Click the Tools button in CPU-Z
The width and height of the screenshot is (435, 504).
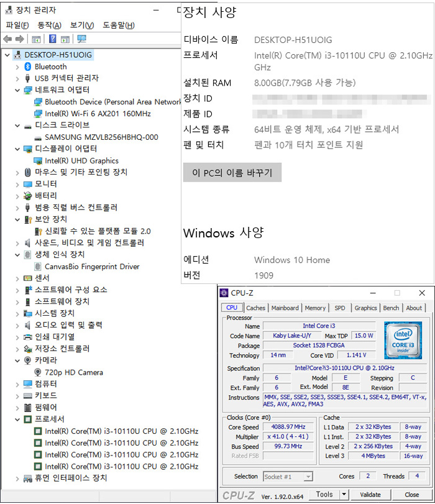324,494
